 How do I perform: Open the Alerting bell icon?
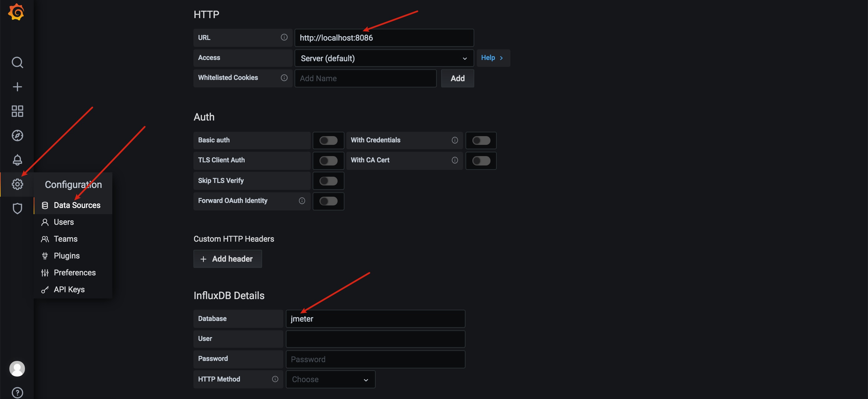pos(17,160)
